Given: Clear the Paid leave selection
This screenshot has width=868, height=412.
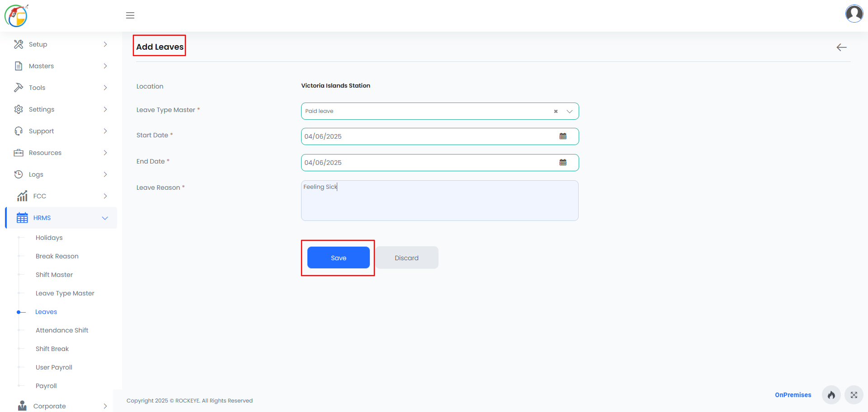Looking at the screenshot, I should click(556, 111).
